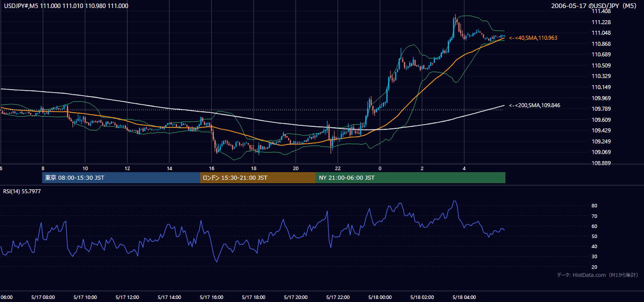Click the 5/18 04:00 date label
The width and height of the screenshot is (644, 302).
pyautogui.click(x=464, y=297)
